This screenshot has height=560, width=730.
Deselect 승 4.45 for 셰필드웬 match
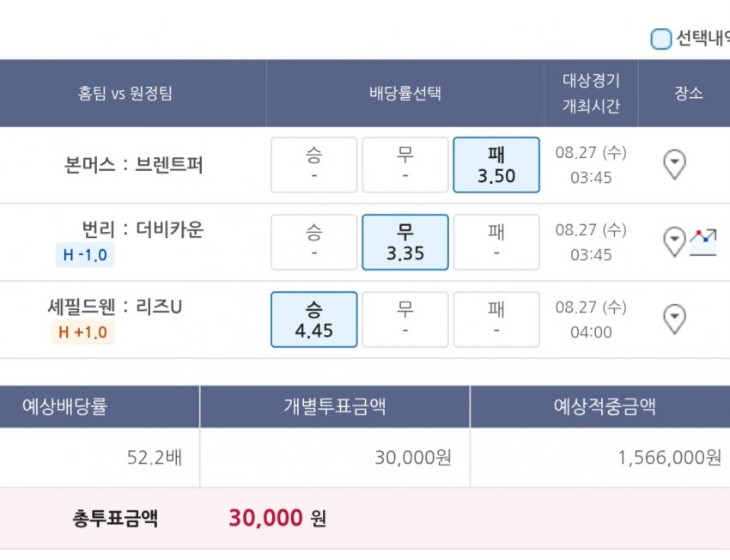click(313, 320)
